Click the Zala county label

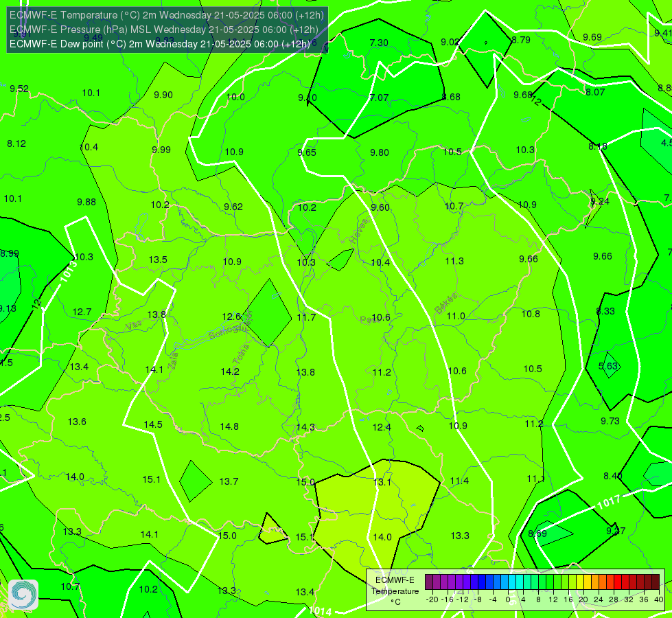173,360
